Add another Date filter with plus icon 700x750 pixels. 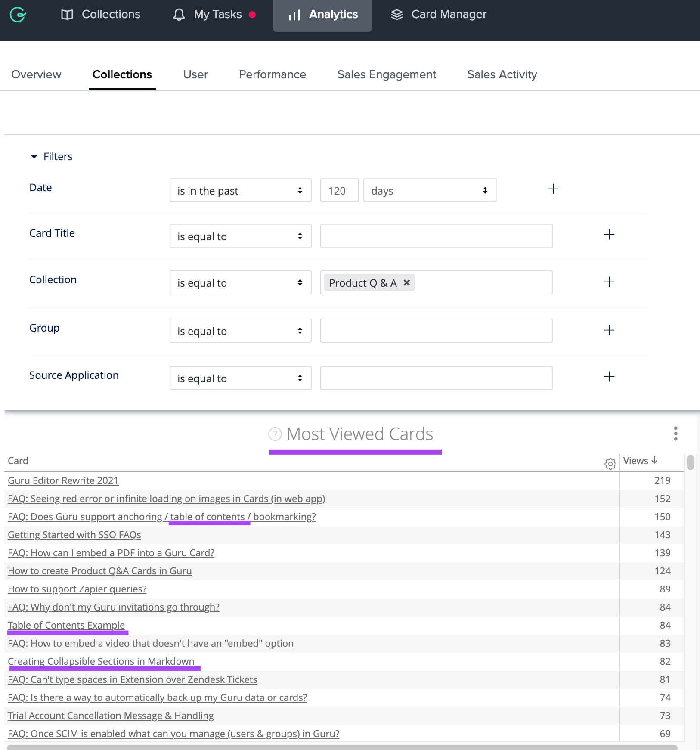(x=553, y=189)
